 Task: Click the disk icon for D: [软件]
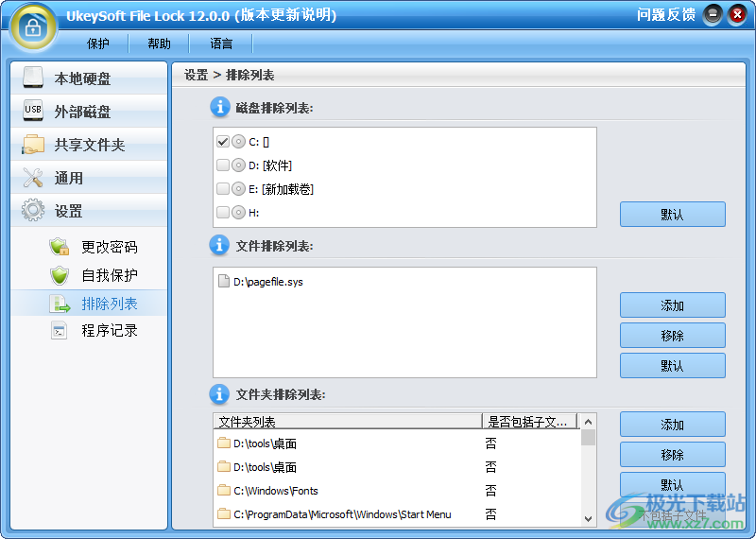238,165
